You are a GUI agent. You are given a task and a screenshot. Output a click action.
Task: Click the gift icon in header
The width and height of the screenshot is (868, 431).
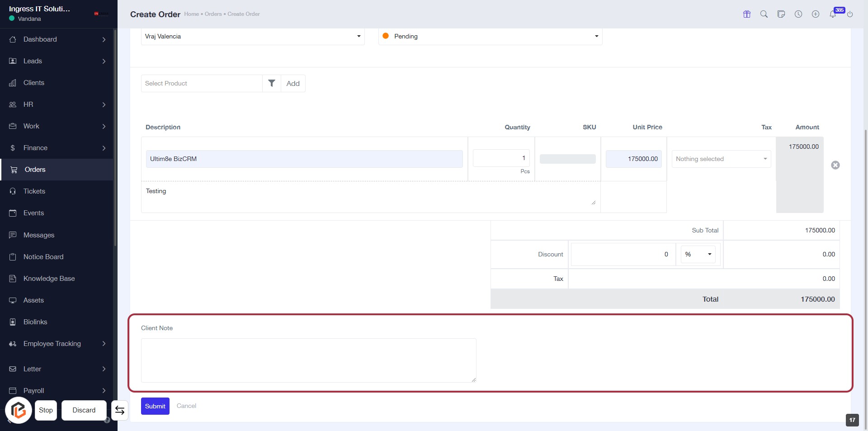coord(746,14)
